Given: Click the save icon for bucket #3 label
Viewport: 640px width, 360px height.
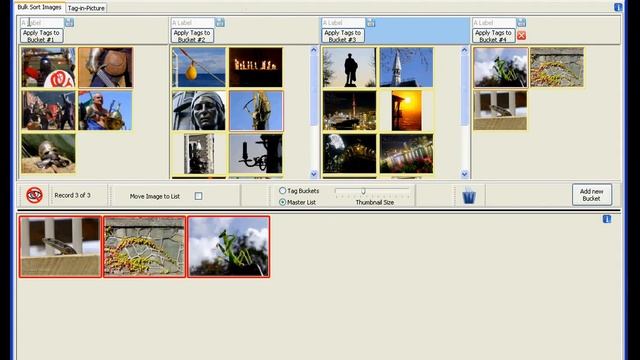Looking at the screenshot, I should (x=371, y=22).
